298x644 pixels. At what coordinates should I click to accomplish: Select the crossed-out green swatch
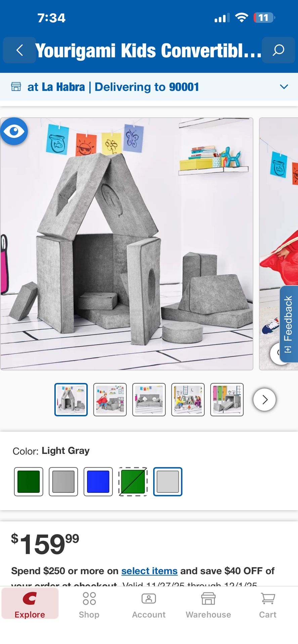(133, 482)
